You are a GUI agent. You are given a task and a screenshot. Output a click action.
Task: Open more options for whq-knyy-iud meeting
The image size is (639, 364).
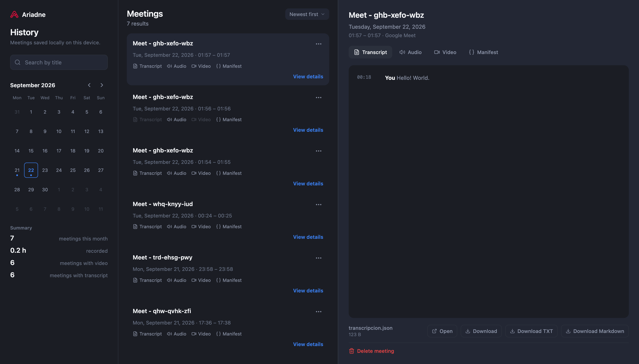click(318, 205)
